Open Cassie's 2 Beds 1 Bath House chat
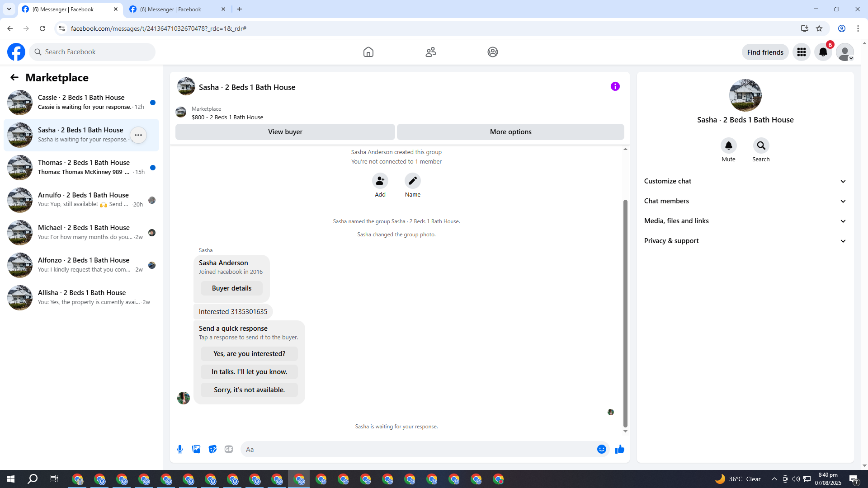Screen dimensions: 868x488 coord(81,103)
